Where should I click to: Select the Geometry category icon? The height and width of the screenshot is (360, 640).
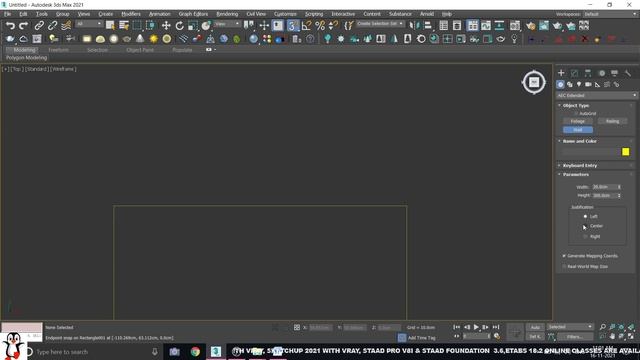pyautogui.click(x=560, y=84)
